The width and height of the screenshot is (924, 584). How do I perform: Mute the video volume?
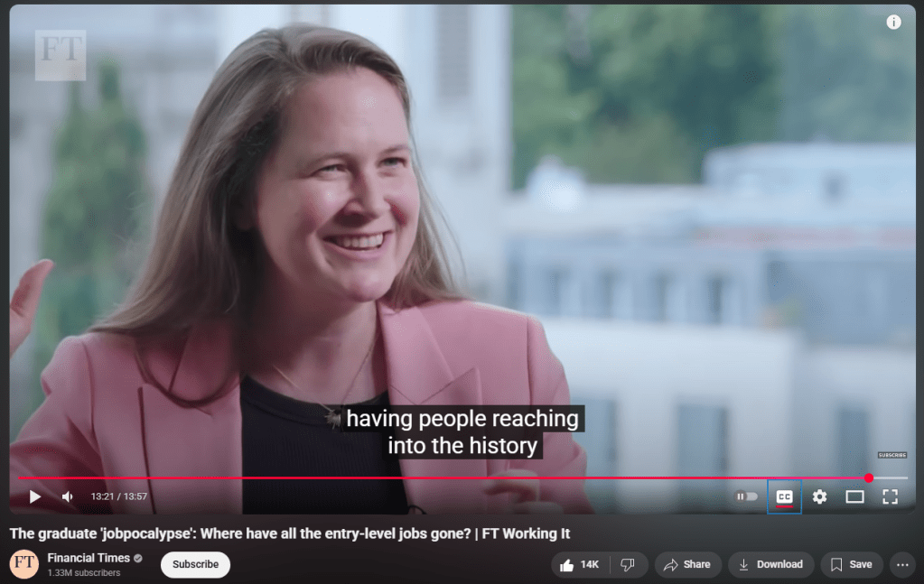67,496
